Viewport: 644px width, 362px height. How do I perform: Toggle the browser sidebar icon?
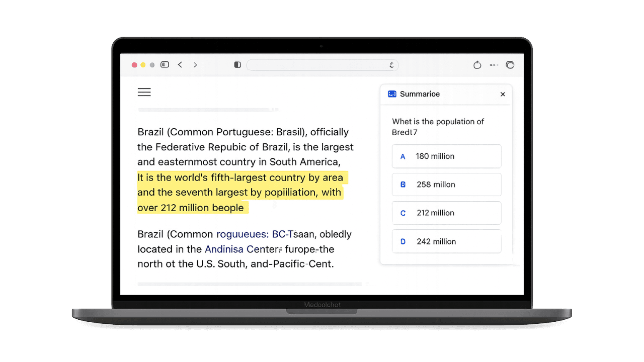pos(165,65)
